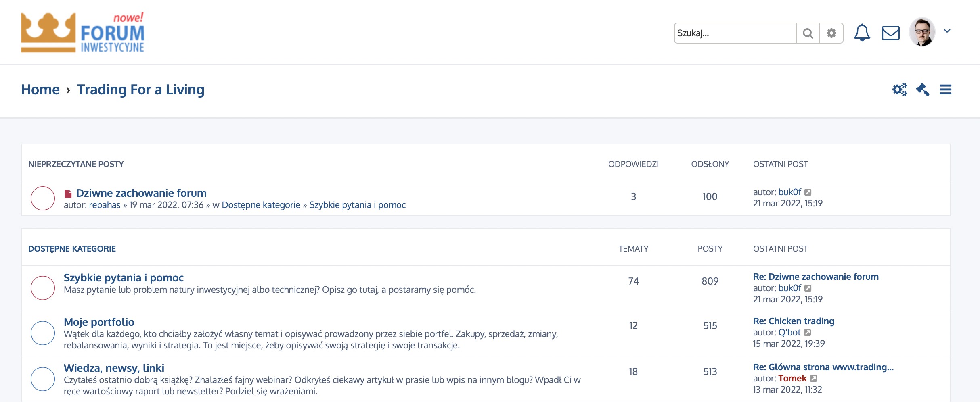Open the Szybkie pytania i pomoc forum

click(123, 277)
